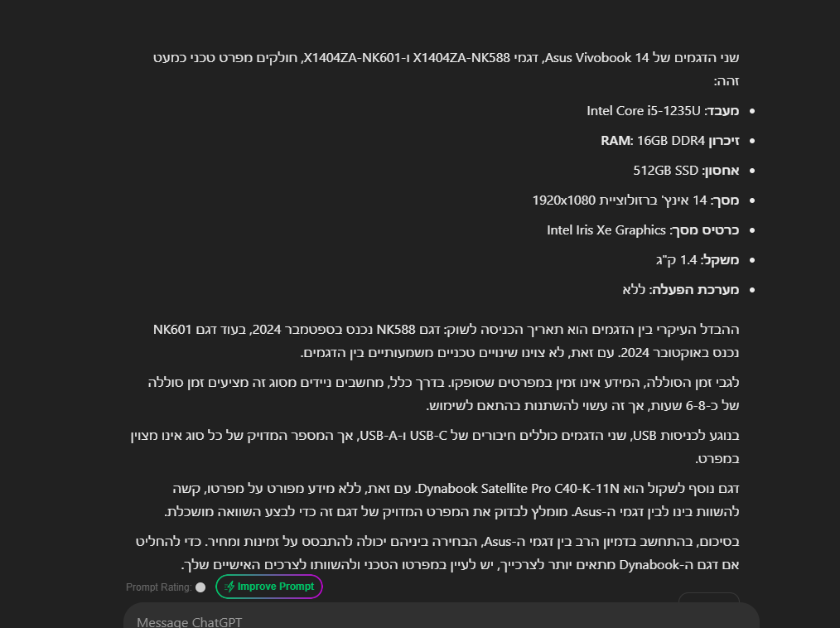The width and height of the screenshot is (840, 628).
Task: Click the 'מערכת הפעלה: ללא' bullet line
Action: pos(680,290)
